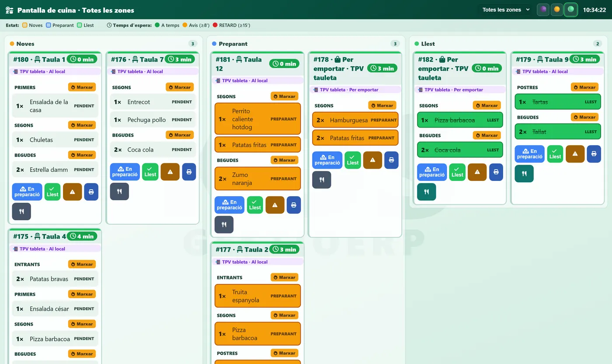Click Marxar for Begudes in order #180
Screen dimensions: 612x364
coord(82,155)
